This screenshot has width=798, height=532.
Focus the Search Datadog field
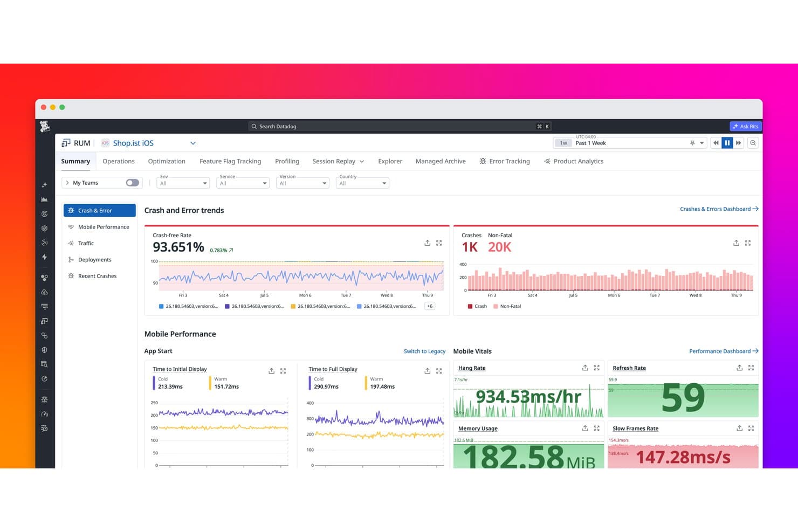399,126
